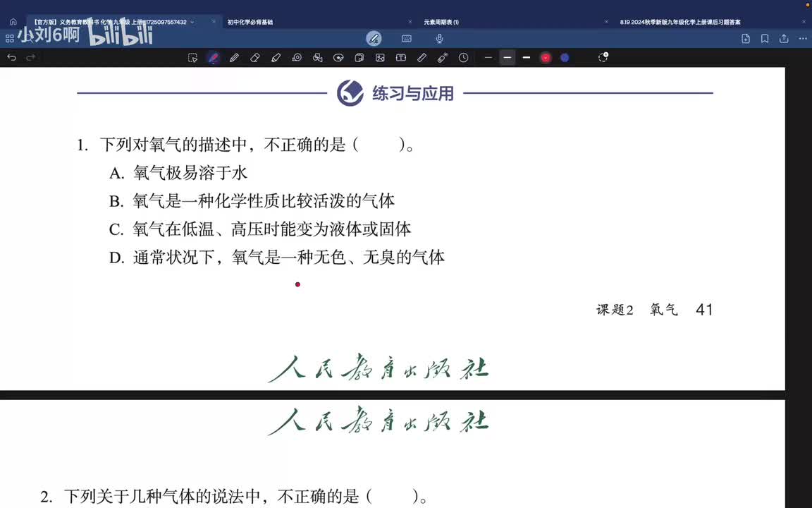
Task: Select the pencil tool
Action: [234, 58]
